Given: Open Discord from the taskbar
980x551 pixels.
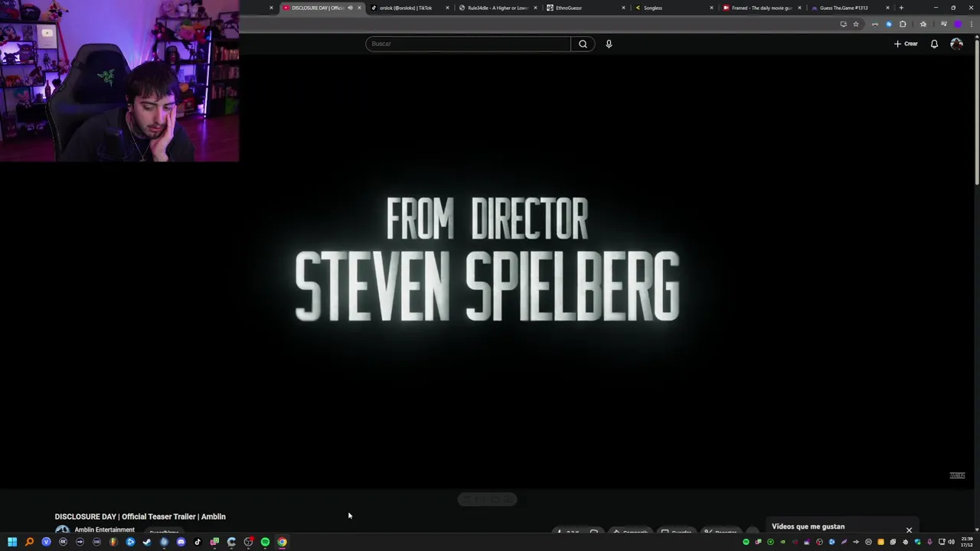Looking at the screenshot, I should [181, 542].
